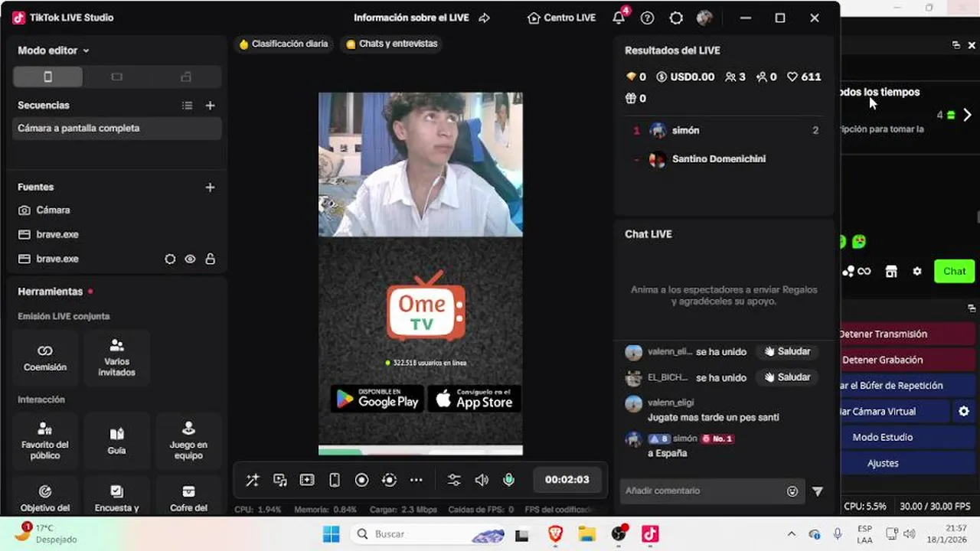Open transform settings for second brave.exe source

[x=170, y=259]
